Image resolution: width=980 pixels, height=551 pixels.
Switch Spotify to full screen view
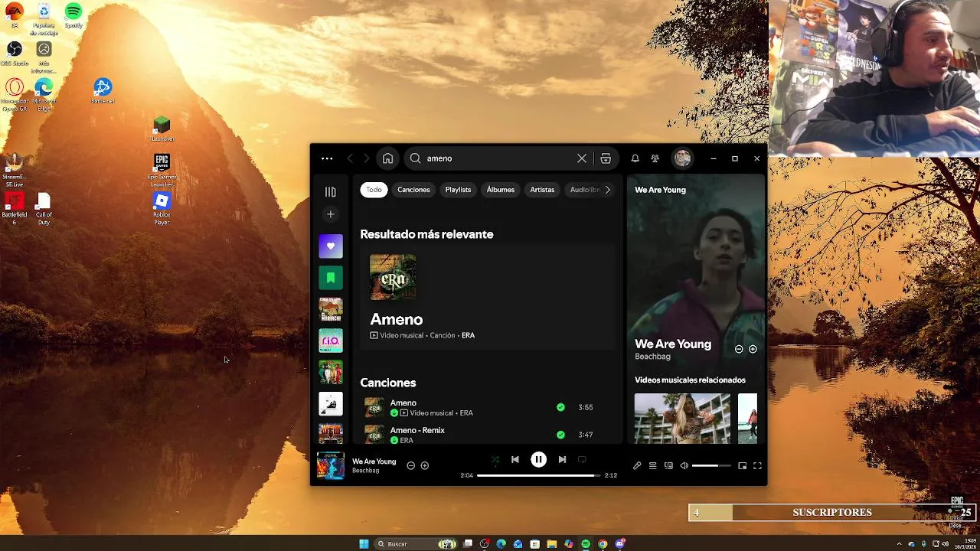[x=757, y=465]
